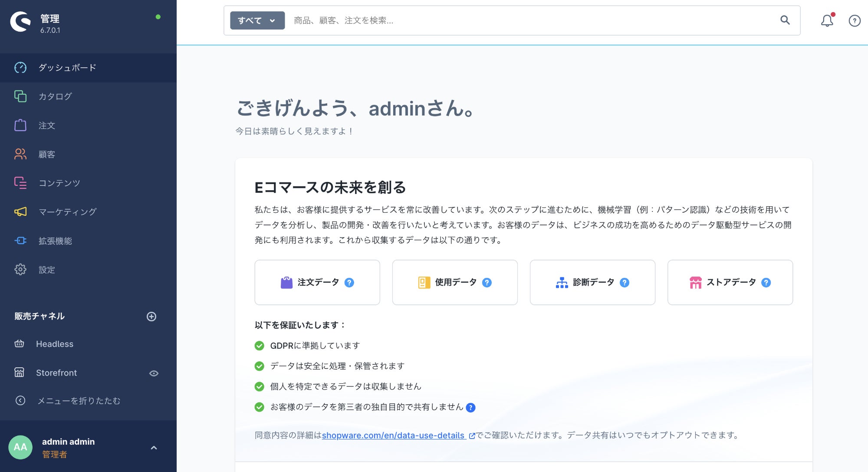Open the Headless sales channel
Viewport: 868px width, 472px height.
tap(55, 344)
